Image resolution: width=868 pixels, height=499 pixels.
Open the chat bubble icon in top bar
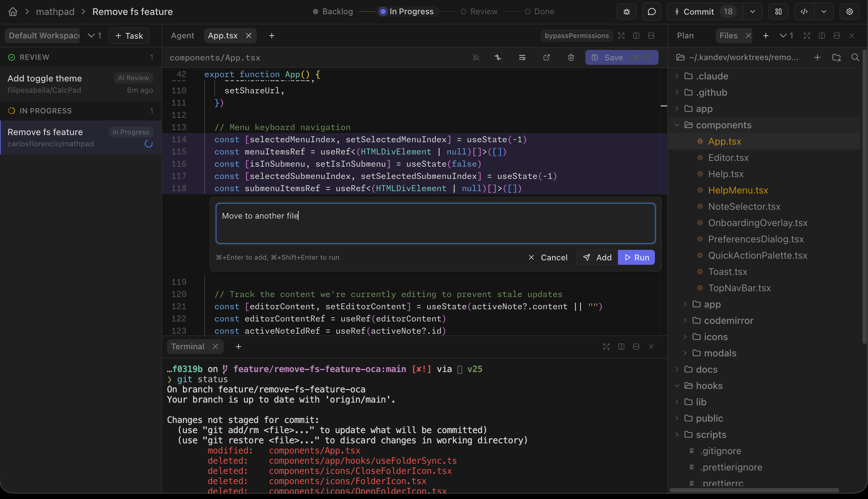pyautogui.click(x=652, y=12)
